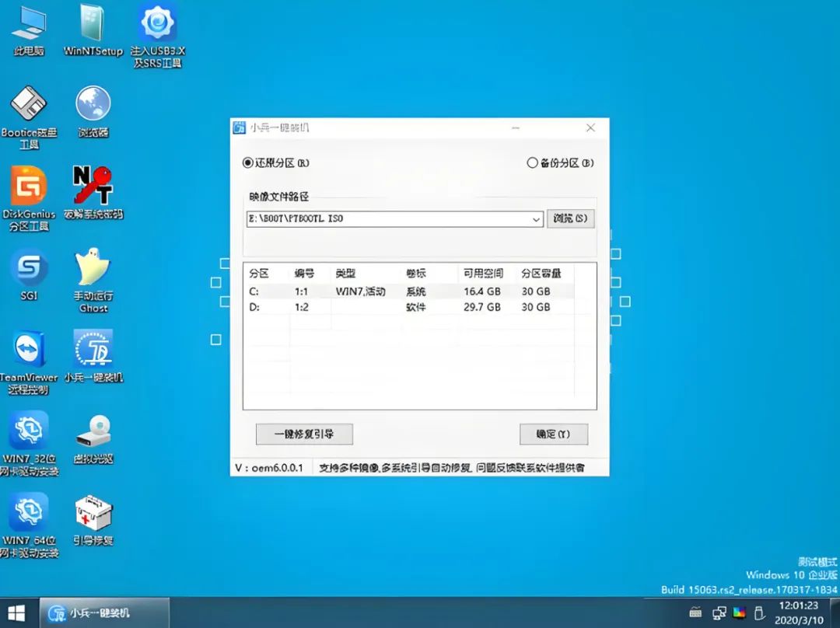Viewport: 840px width, 628px height.
Task: Click the 分区 column header
Action: 259,274
